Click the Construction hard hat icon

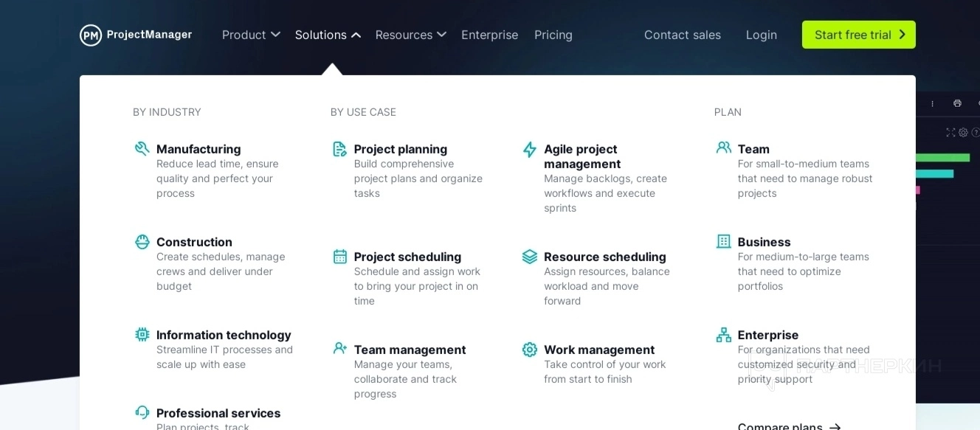pyautogui.click(x=142, y=242)
